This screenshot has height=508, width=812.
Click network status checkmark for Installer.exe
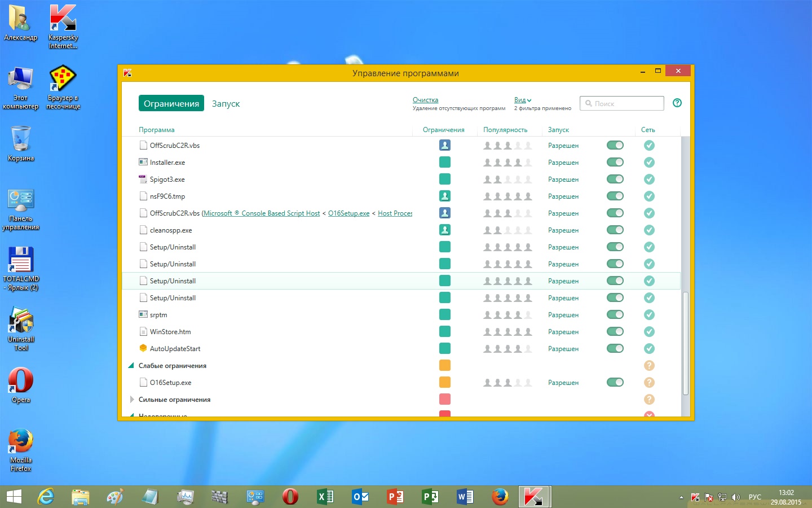(x=649, y=163)
